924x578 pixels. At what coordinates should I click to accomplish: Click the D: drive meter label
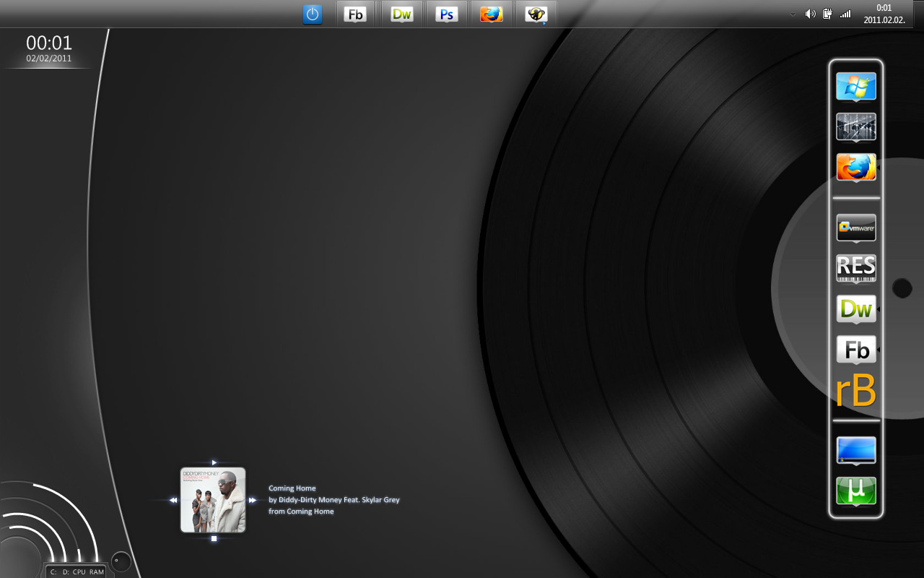tap(66, 572)
